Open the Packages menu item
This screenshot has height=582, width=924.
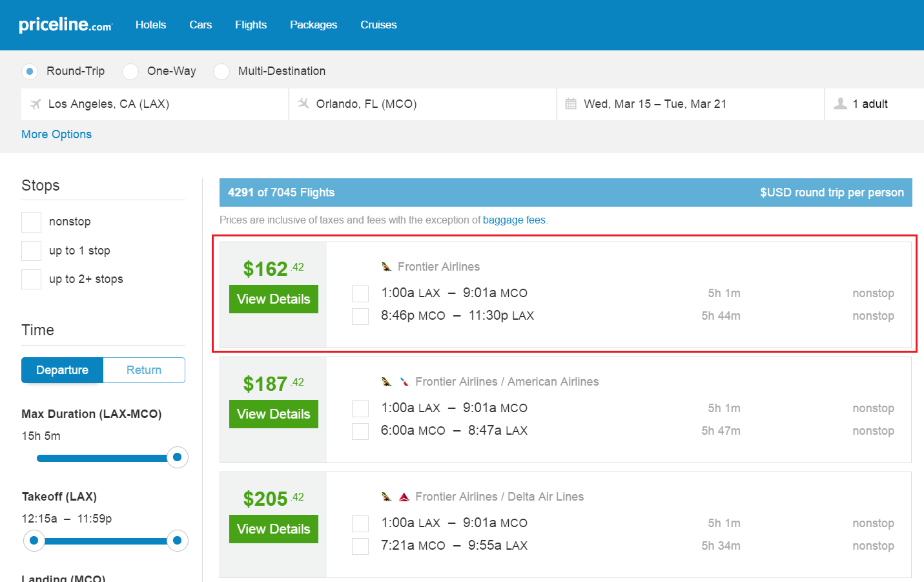(x=313, y=25)
